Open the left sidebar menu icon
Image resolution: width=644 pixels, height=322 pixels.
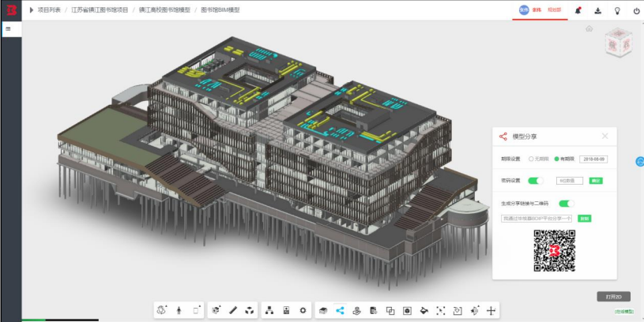[x=8, y=29]
